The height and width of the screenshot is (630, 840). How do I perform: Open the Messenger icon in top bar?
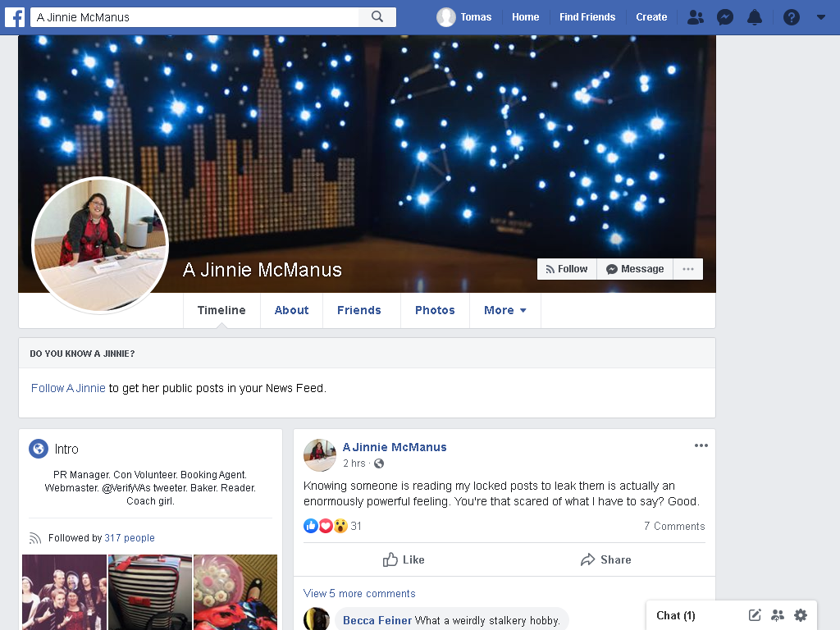725,17
